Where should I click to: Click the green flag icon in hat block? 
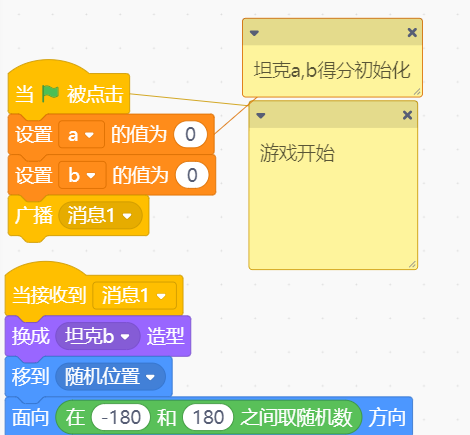[x=50, y=94]
